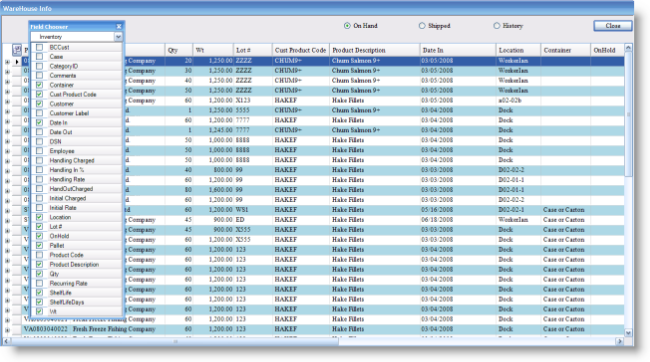Uncheck the Qty field checkbox
The height and width of the screenshot is (362, 650).
pyautogui.click(x=39, y=274)
